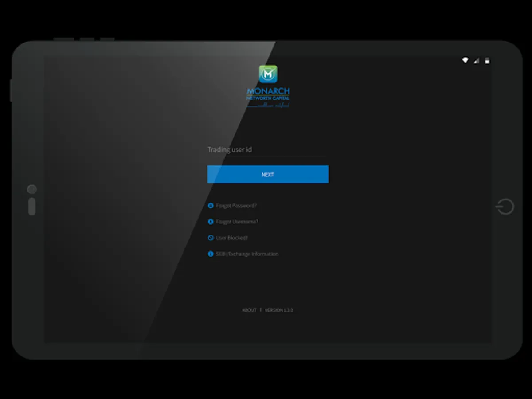Image resolution: width=532 pixels, height=399 pixels.
Task: Click the Trading user id input field
Action: (x=268, y=150)
